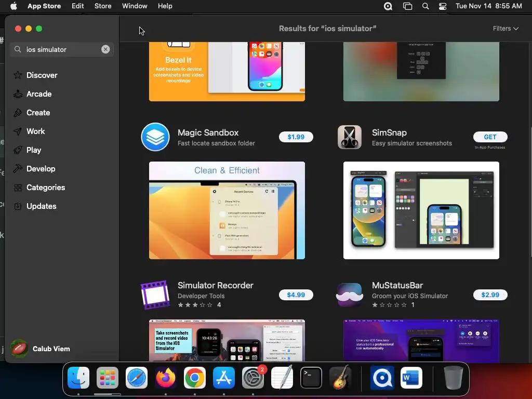View the Bezel It screenshot thumbnail
532x399 pixels.
[x=227, y=72]
